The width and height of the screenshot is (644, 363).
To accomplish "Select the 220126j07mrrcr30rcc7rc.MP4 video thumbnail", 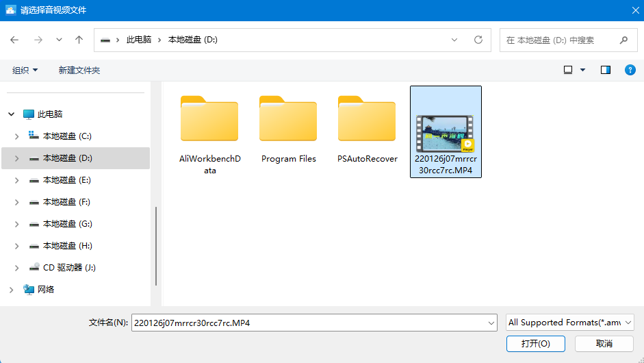I will coord(445,132).
